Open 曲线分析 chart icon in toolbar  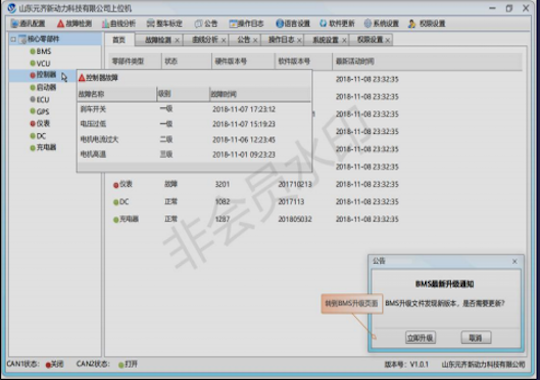tap(105, 23)
